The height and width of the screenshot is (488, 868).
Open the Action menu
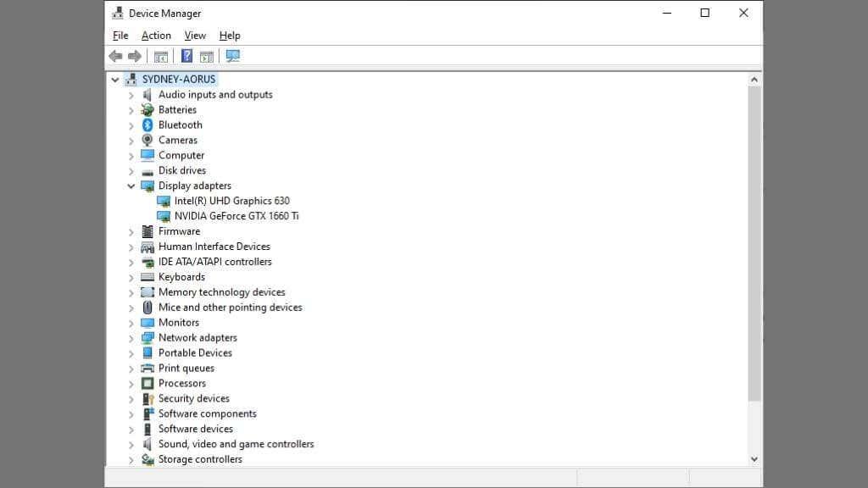[156, 36]
